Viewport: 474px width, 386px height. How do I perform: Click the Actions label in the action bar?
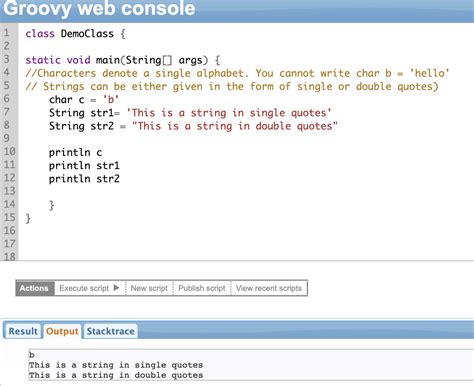[x=34, y=288]
